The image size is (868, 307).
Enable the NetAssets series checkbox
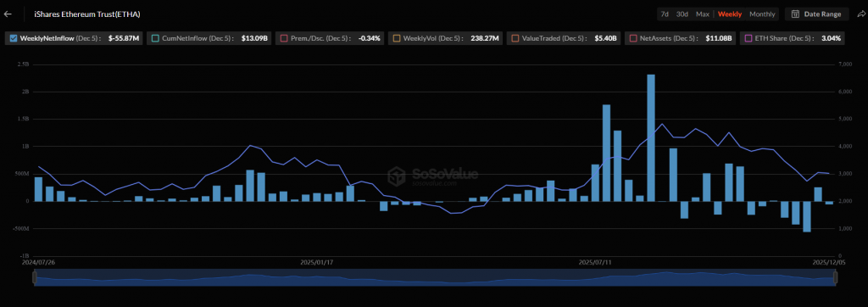(x=633, y=38)
